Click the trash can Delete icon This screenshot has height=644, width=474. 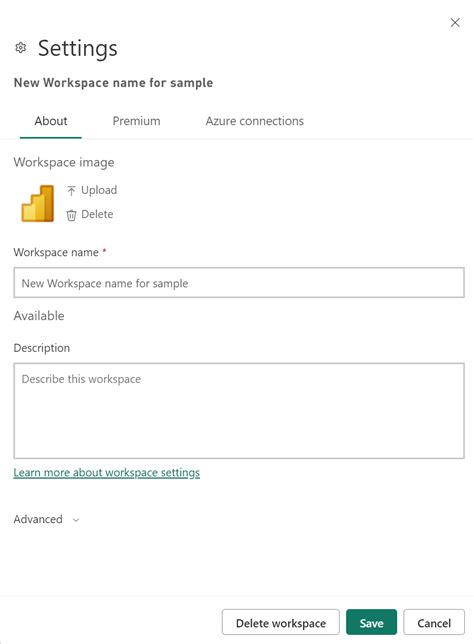71,215
